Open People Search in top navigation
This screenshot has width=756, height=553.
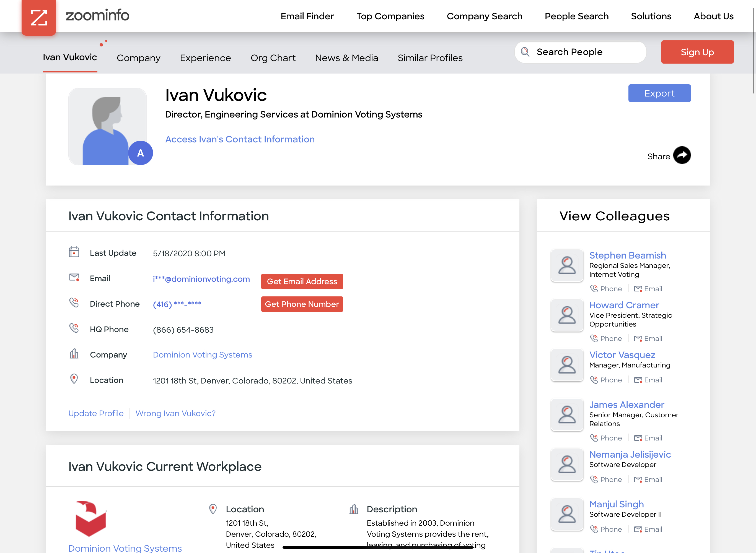coord(576,16)
